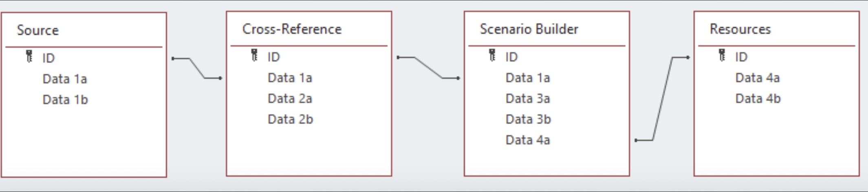
Task: Select the Cross-Reference table title
Action: pos(292,29)
